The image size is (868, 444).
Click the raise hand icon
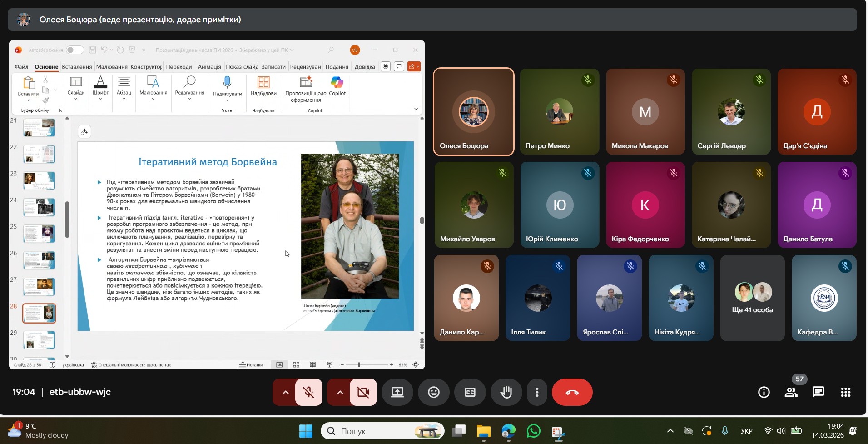coord(506,392)
